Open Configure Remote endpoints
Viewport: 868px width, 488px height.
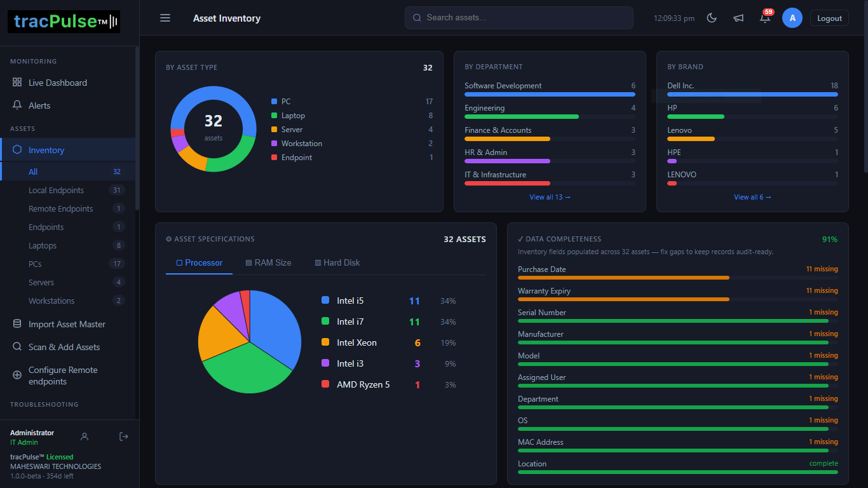(67, 376)
